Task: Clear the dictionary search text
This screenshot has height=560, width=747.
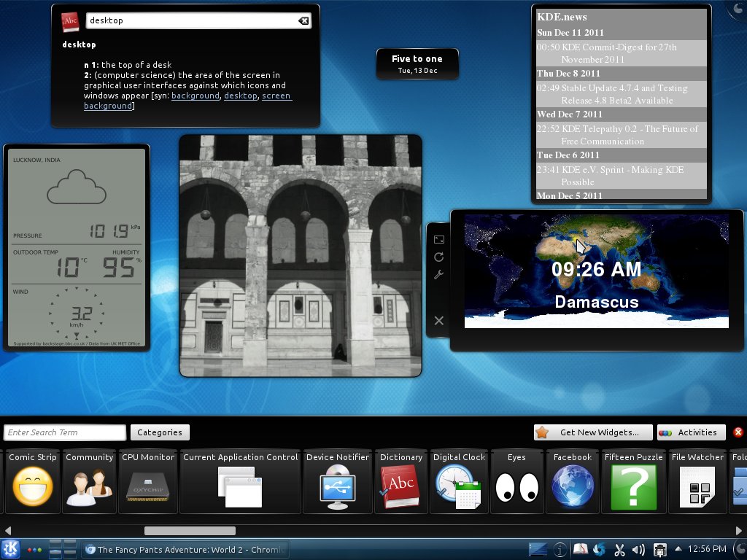Action: tap(303, 20)
